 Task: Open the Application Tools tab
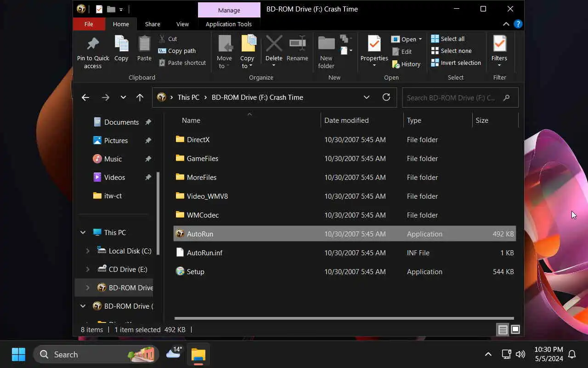229,24
